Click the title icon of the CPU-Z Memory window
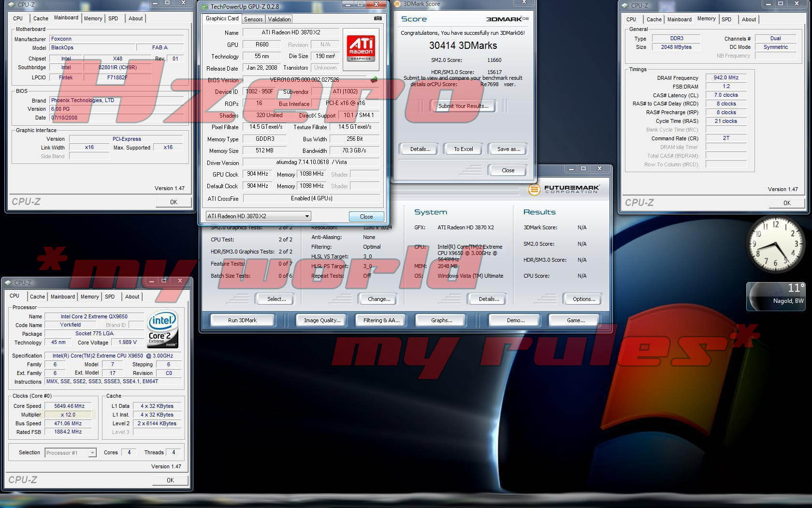The height and width of the screenshot is (508, 812). point(625,5)
